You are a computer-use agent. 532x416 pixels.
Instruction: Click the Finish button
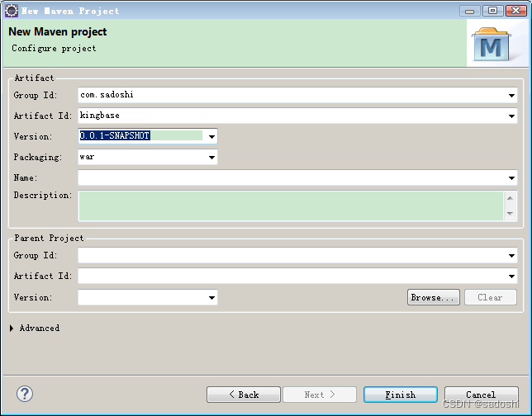coord(401,395)
